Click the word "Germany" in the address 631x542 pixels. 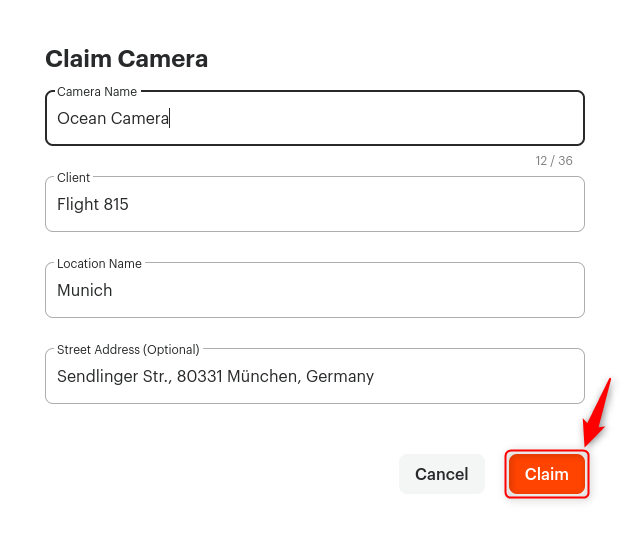coord(340,377)
